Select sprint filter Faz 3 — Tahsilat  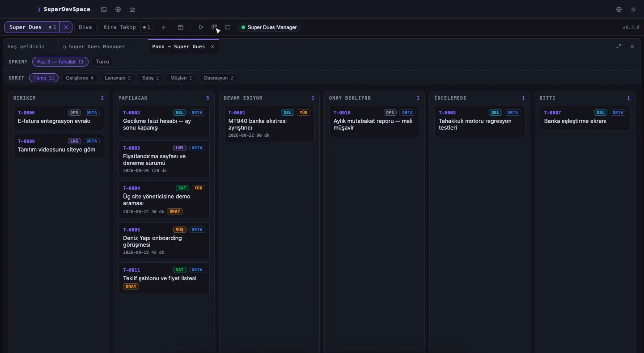tap(60, 62)
